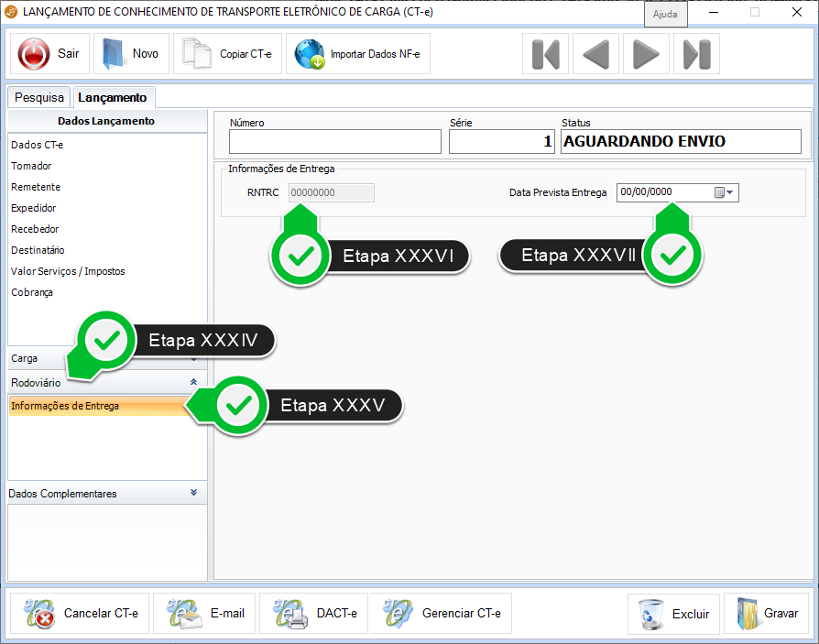Viewport: 819px width, 644px height.
Task: Click the red Sair power icon
Action: [x=34, y=54]
